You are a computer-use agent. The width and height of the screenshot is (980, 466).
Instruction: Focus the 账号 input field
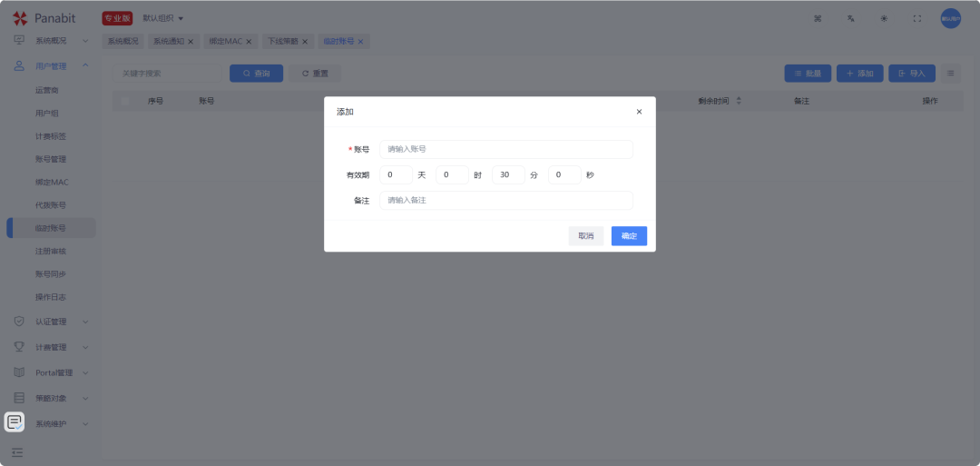tap(506, 150)
